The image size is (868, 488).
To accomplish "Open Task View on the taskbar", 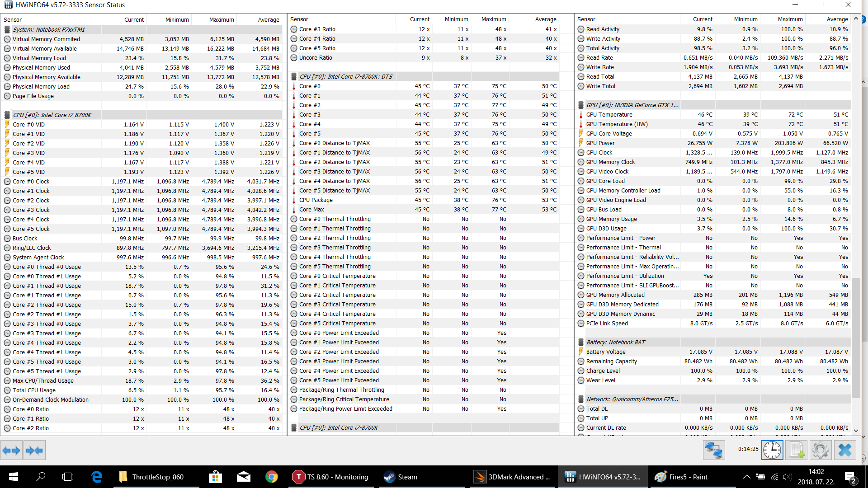I will click(68, 477).
